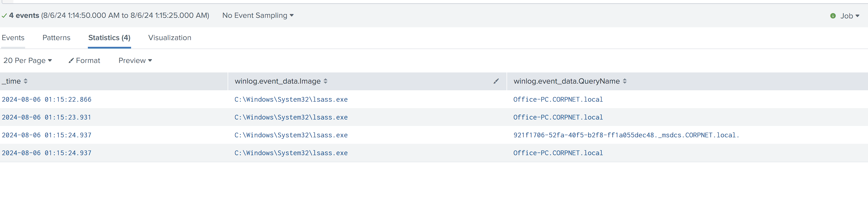Sort by winlog.event_data.Image column arrows
This screenshot has width=868, height=202.
(325, 81)
